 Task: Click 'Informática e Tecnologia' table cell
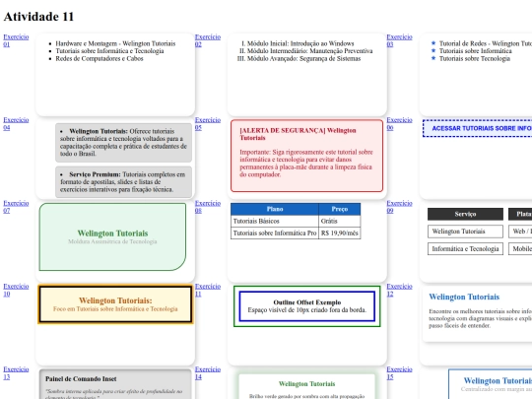pos(465,248)
